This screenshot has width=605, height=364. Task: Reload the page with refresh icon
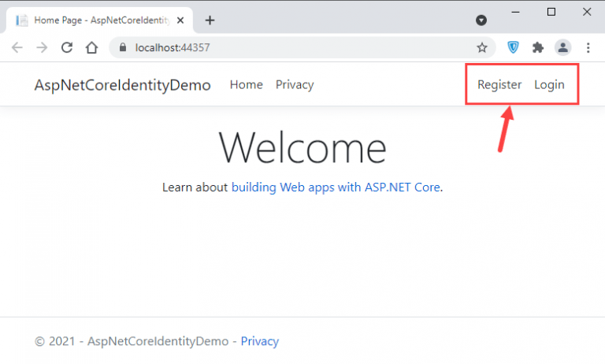67,47
